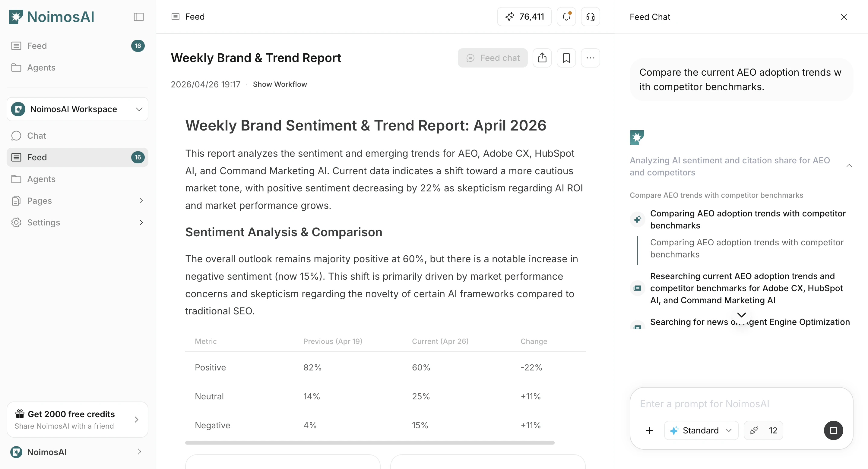Click the Settings gear icon in the sidebar

coord(16,222)
